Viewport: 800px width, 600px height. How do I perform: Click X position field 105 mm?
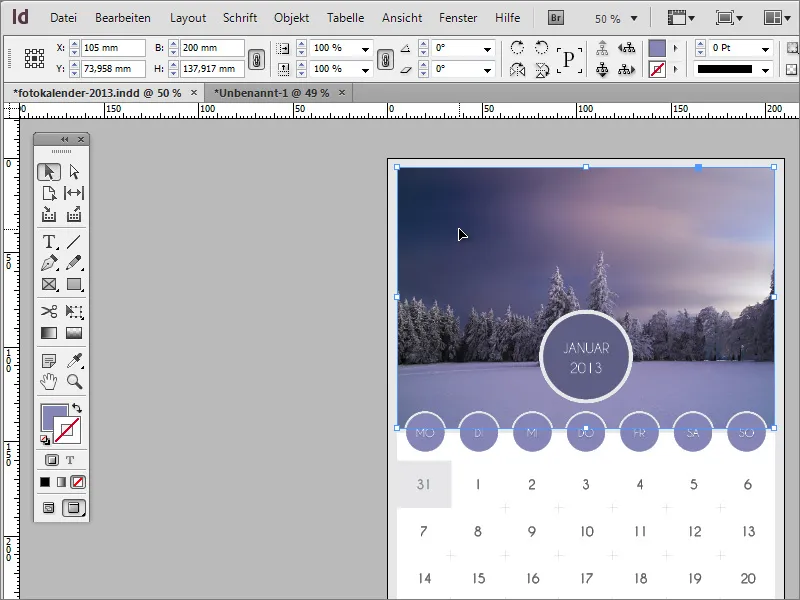[113, 48]
